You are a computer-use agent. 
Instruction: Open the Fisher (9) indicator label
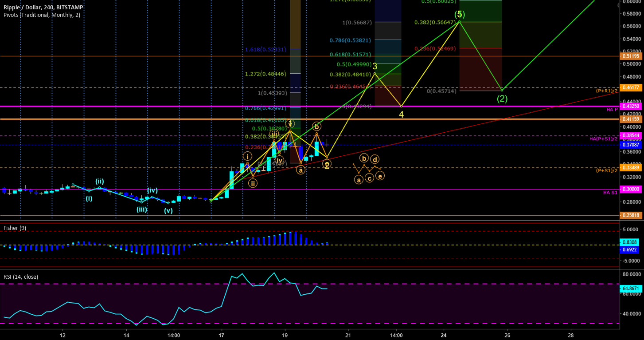click(x=15, y=228)
